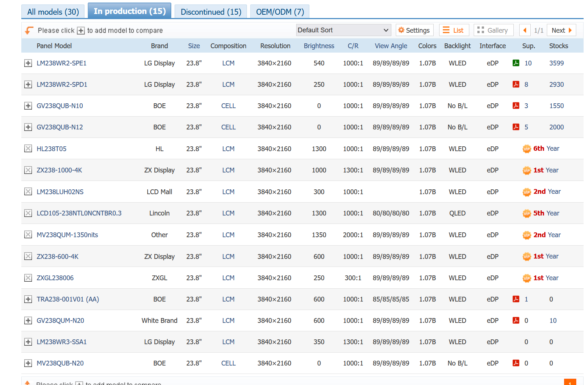Screen dimensions: 588x385
Task: Click stock count 1550
Action: tap(556, 106)
